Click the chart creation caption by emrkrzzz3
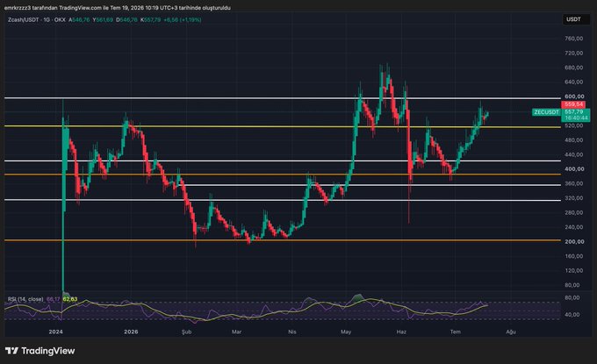The width and height of the screenshot is (597, 364). click(118, 8)
